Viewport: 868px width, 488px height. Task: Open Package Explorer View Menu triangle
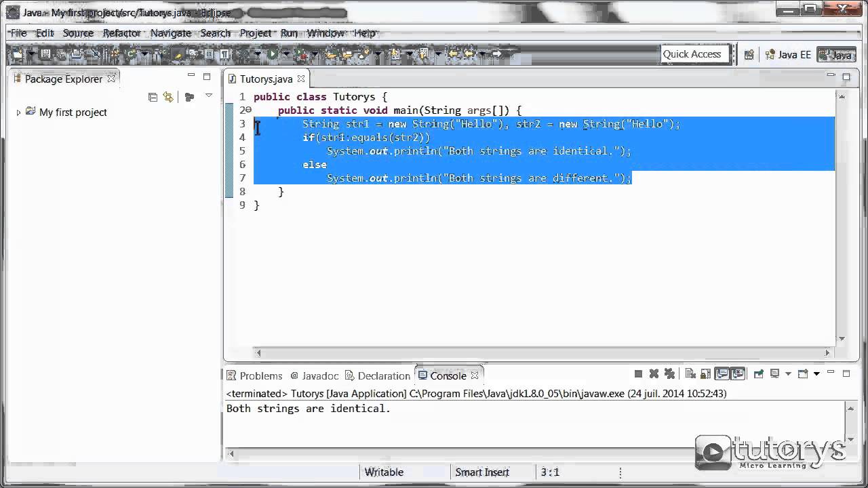208,96
